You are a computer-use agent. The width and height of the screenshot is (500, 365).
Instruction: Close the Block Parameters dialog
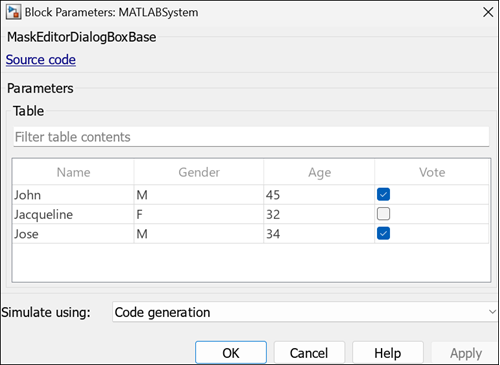pyautogui.click(x=488, y=12)
